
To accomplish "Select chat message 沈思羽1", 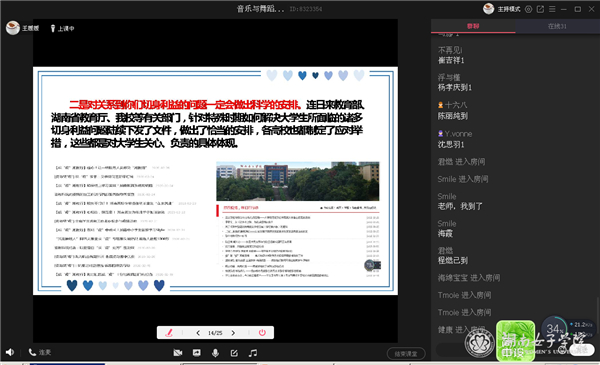I will tap(451, 145).
